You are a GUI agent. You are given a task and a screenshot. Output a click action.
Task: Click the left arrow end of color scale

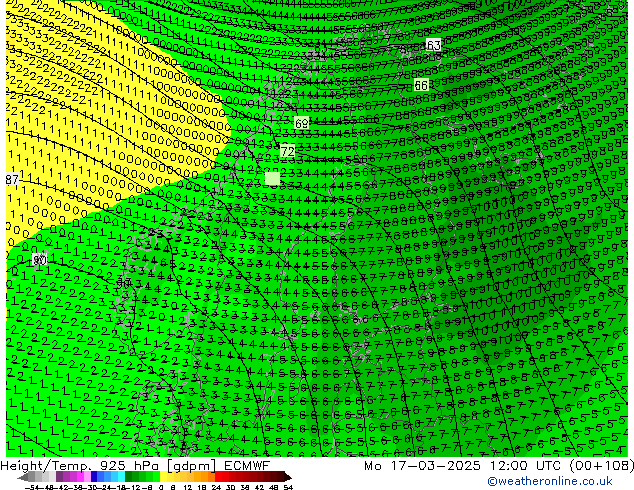coord(23,477)
